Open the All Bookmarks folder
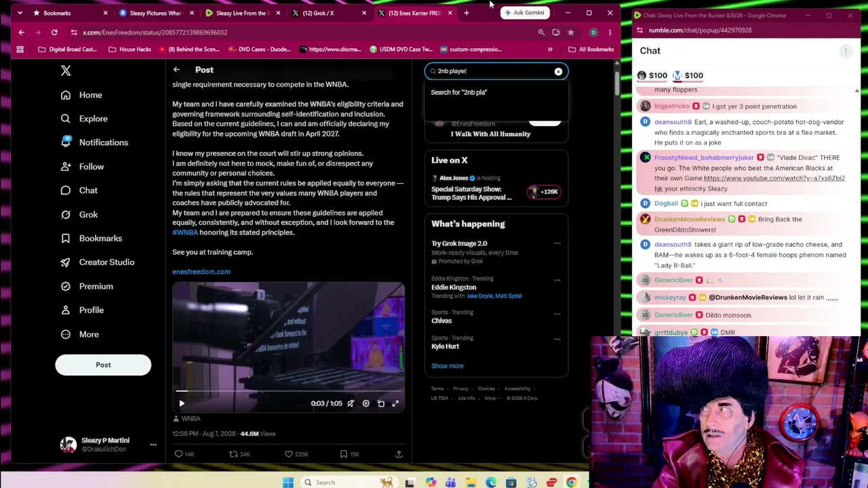Viewport: 868px width, 488px height. click(x=591, y=49)
